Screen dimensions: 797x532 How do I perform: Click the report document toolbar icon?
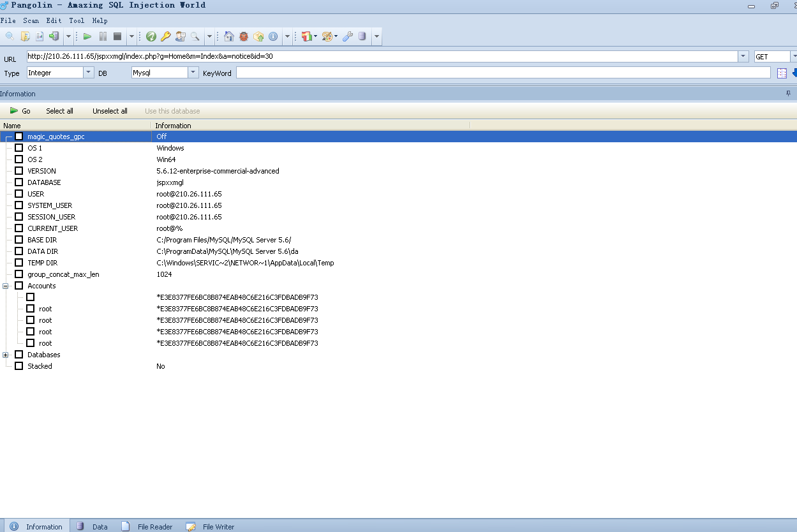pos(40,36)
